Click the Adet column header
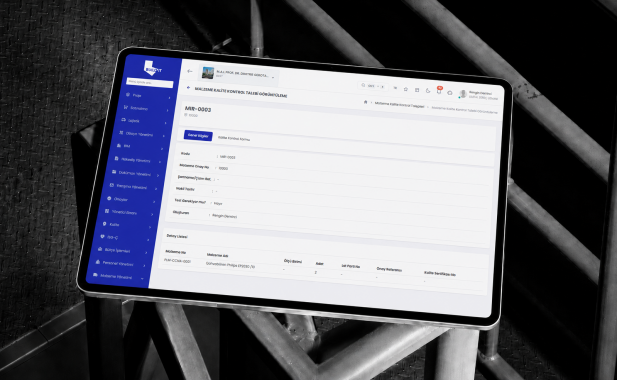The width and height of the screenshot is (617, 380). click(x=320, y=264)
